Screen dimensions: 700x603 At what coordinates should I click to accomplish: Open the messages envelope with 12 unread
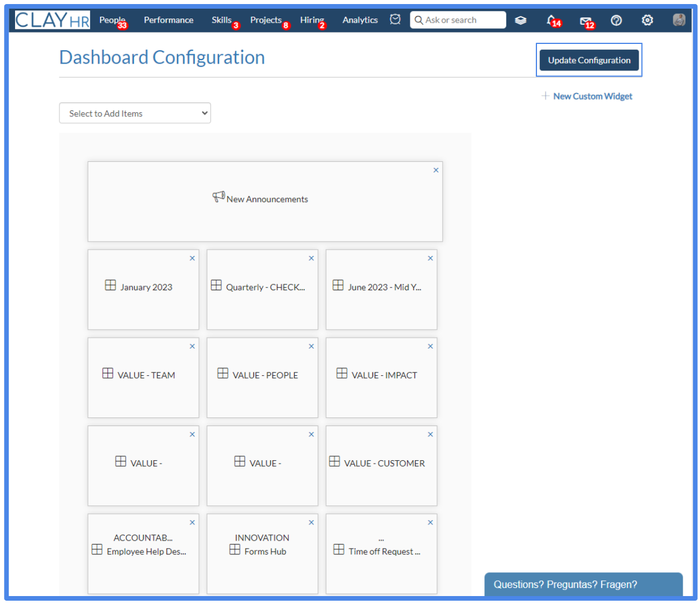pyautogui.click(x=585, y=20)
